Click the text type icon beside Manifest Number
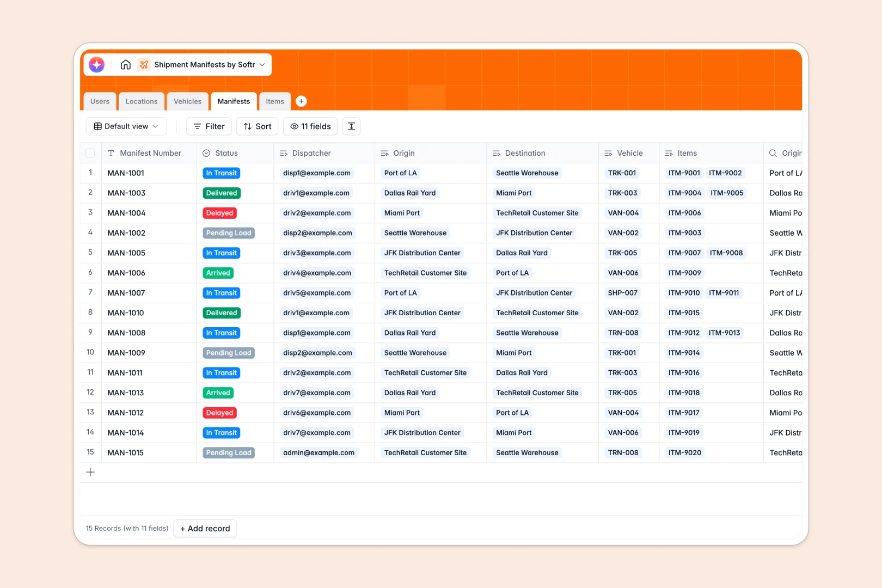Viewport: 882px width, 588px height. 111,154
